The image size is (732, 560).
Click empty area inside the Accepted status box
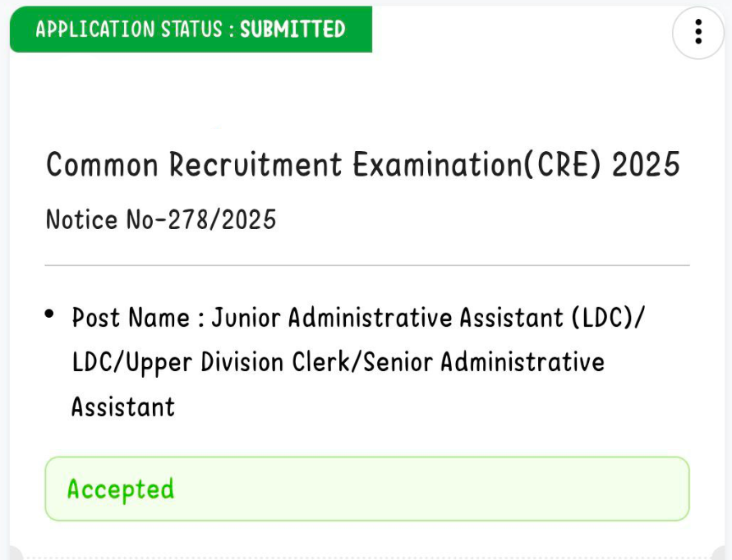[430, 489]
